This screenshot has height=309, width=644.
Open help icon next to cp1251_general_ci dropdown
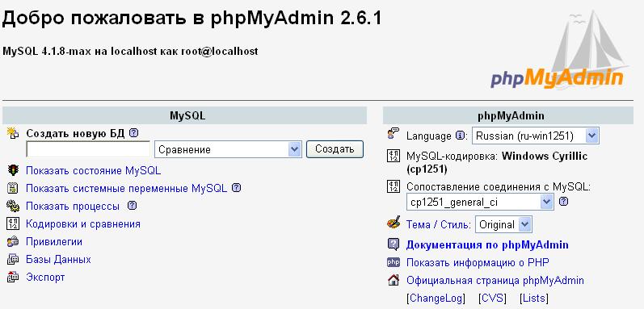(564, 201)
